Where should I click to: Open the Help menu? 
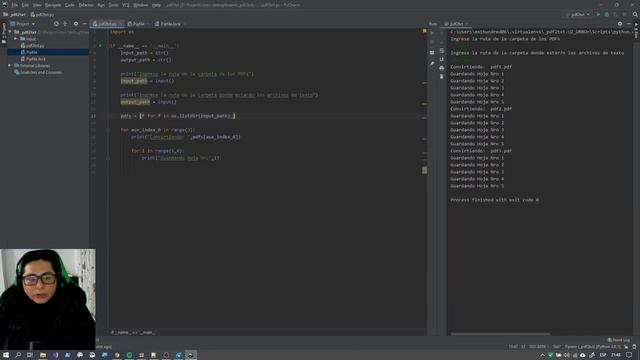tap(156, 5)
